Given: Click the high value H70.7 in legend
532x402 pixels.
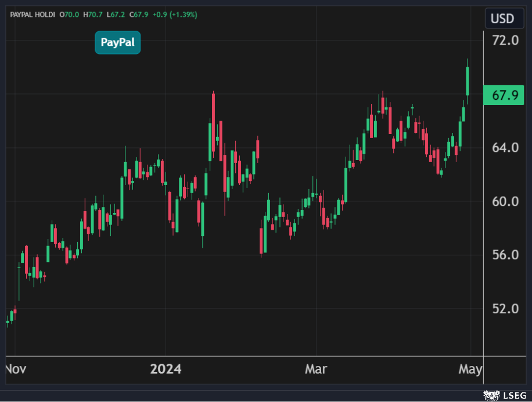Looking at the screenshot, I should coord(95,15).
